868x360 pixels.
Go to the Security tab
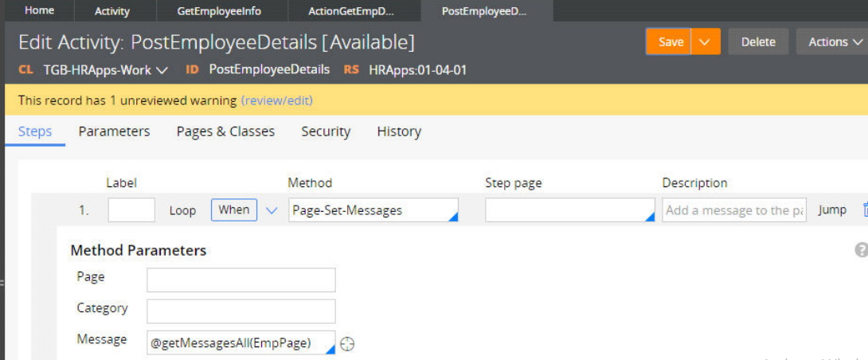[x=326, y=131]
